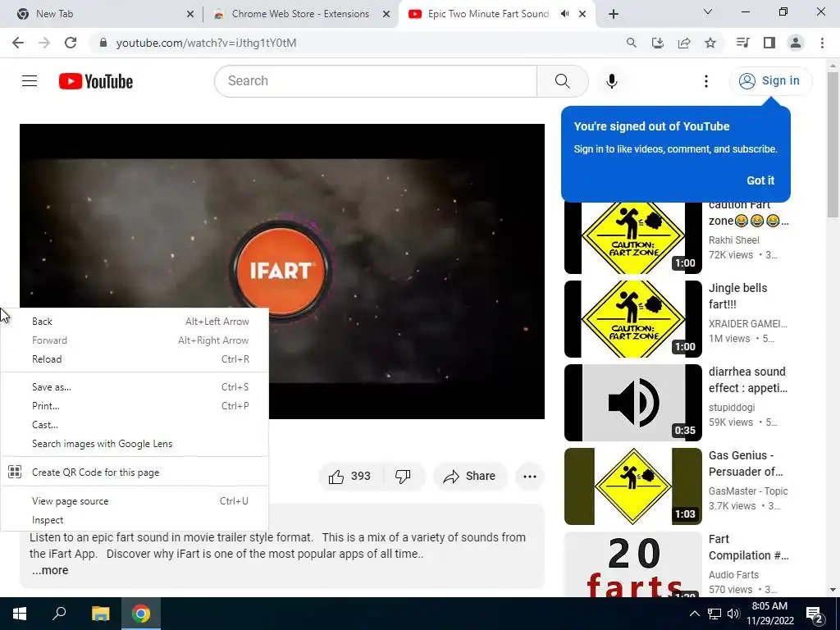The height and width of the screenshot is (630, 840).
Task: Share this page icon in address bar
Action: (684, 43)
